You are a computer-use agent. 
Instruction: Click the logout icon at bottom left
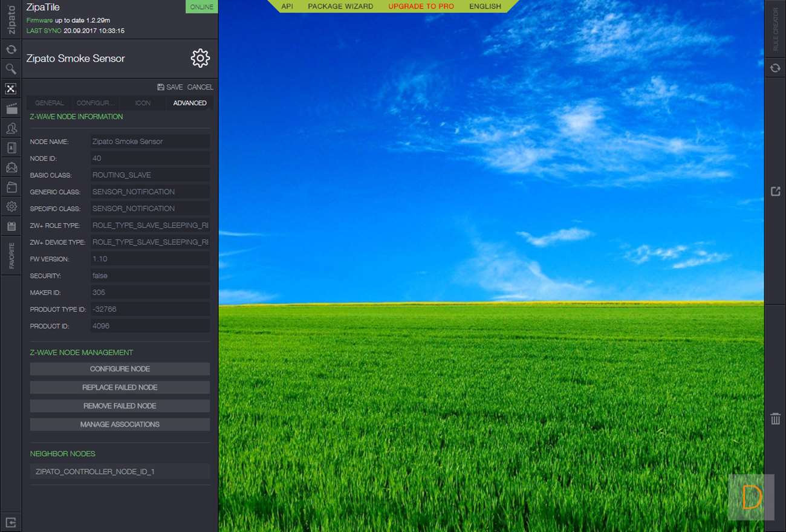coord(11,522)
